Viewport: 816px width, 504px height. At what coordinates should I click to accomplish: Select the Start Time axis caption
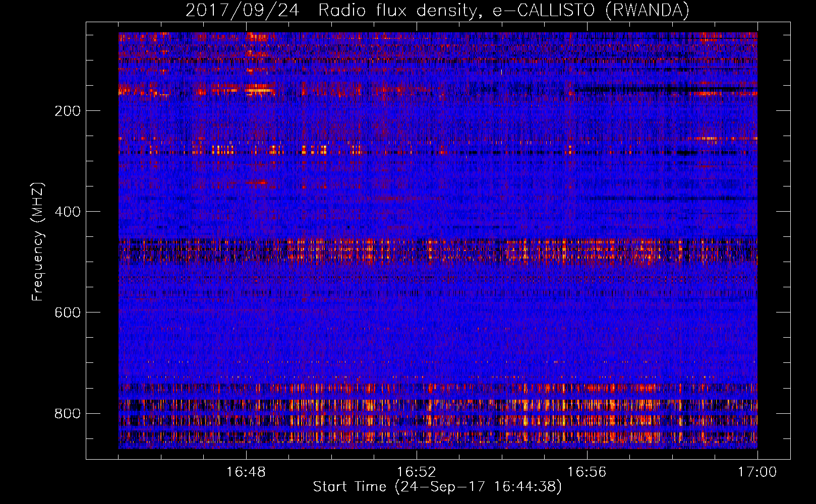pos(437,487)
